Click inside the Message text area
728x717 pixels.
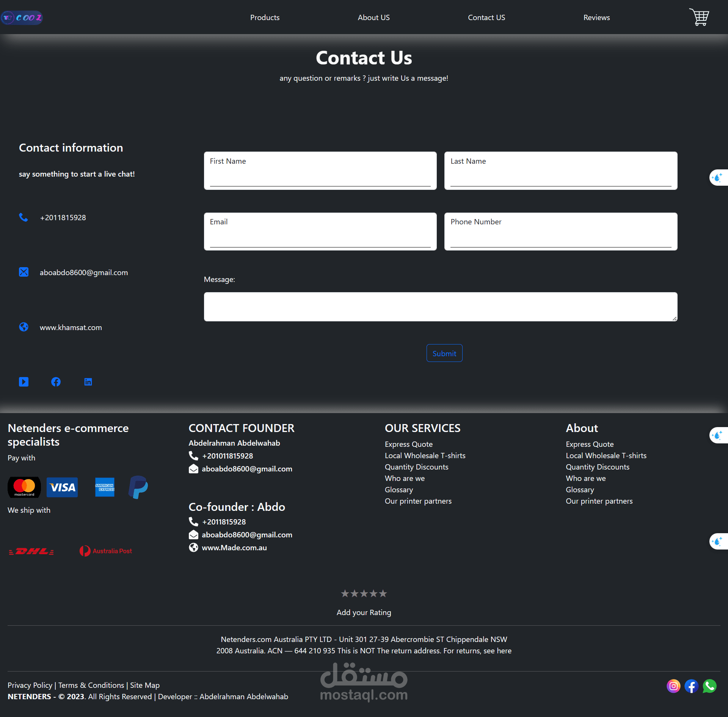click(440, 307)
